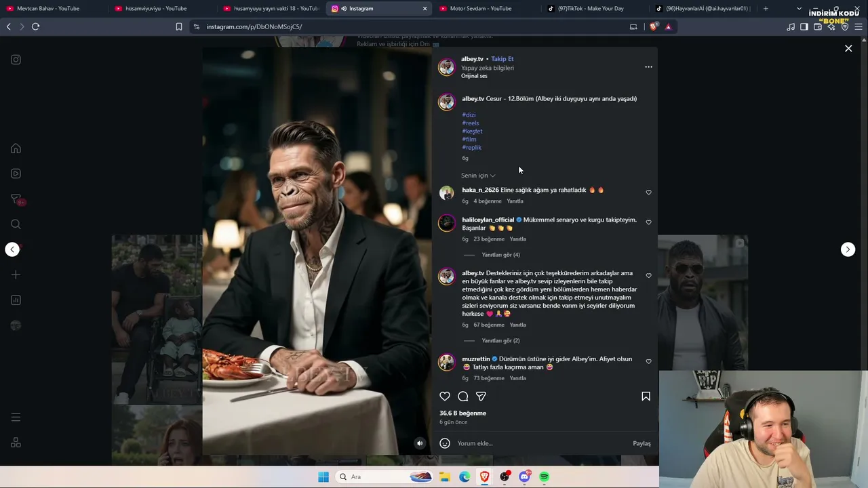Screen dimensions: 868x488
Task: Like muzrettin's comment
Action: pyautogui.click(x=648, y=362)
